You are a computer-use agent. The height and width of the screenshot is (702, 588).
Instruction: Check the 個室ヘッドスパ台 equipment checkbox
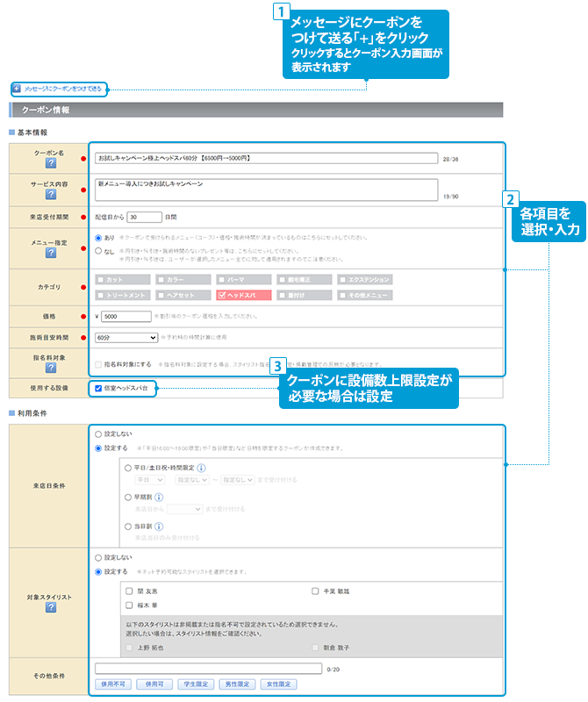tap(98, 388)
